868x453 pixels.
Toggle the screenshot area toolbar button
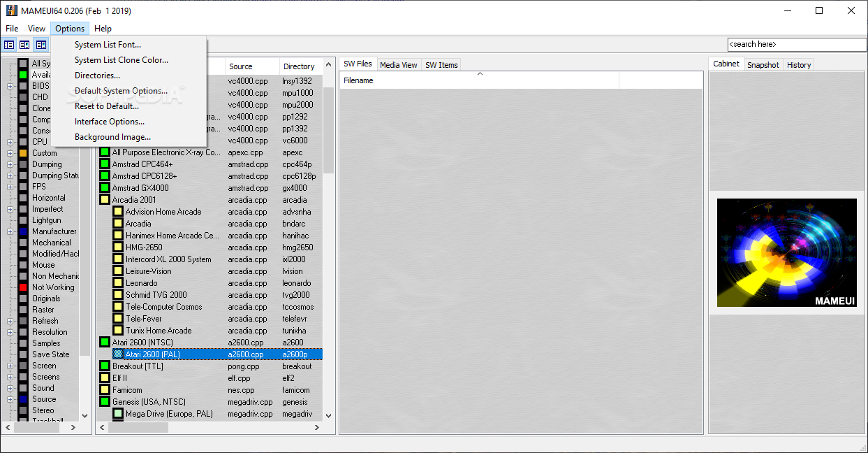click(x=41, y=45)
